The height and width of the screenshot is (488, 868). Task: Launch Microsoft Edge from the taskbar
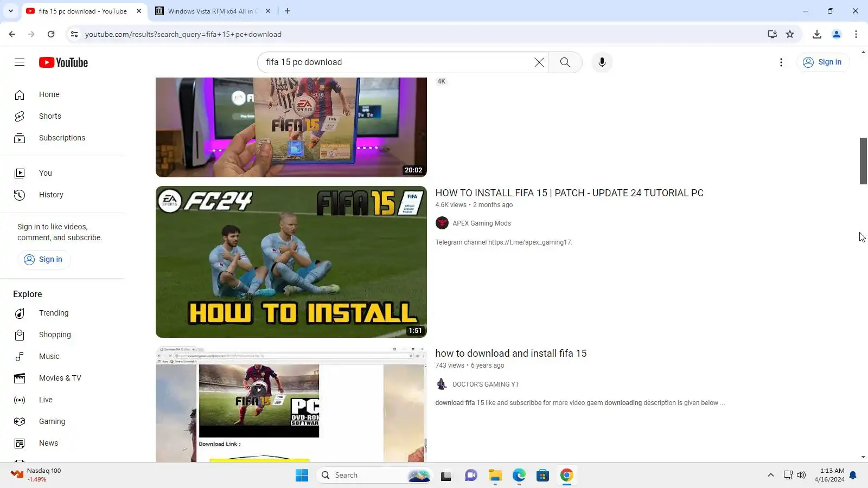pyautogui.click(x=519, y=476)
